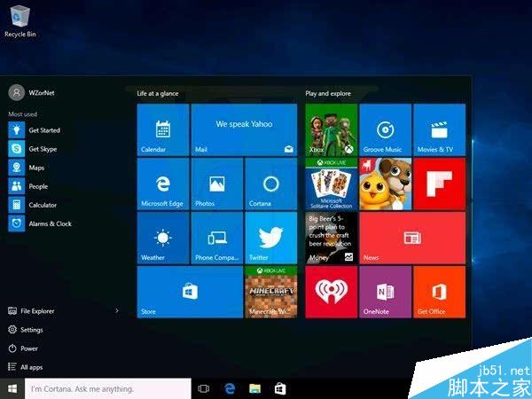The image size is (532, 399).
Task: Open the Photos tile
Action: (217, 184)
